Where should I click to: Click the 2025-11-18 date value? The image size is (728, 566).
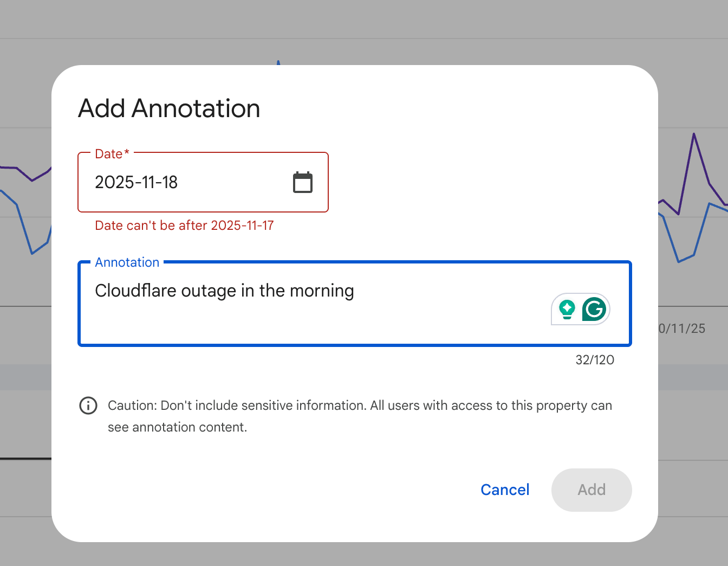[x=136, y=182]
